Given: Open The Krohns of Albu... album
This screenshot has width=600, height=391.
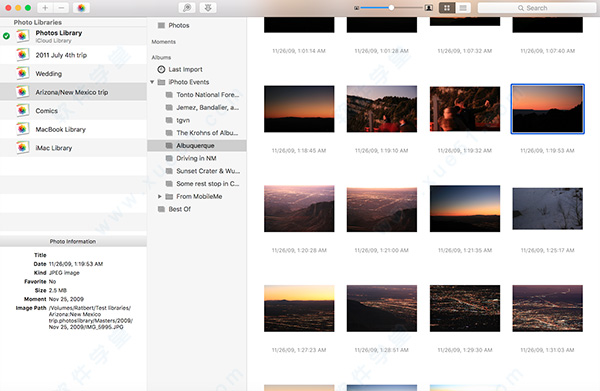Looking at the screenshot, I should click(x=207, y=133).
